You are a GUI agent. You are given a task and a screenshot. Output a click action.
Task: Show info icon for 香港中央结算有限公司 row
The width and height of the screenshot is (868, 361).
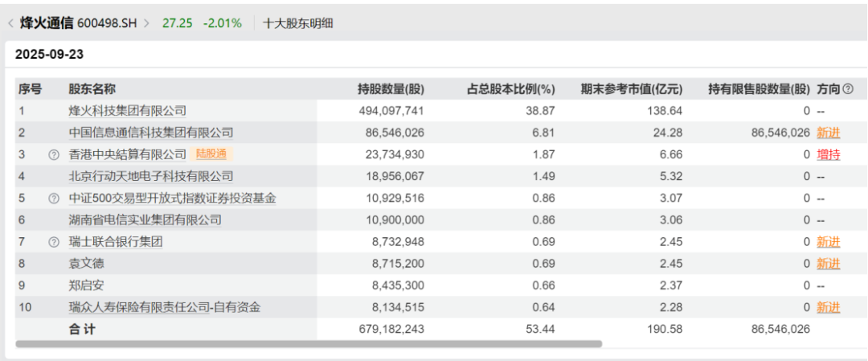pyautogui.click(x=54, y=155)
